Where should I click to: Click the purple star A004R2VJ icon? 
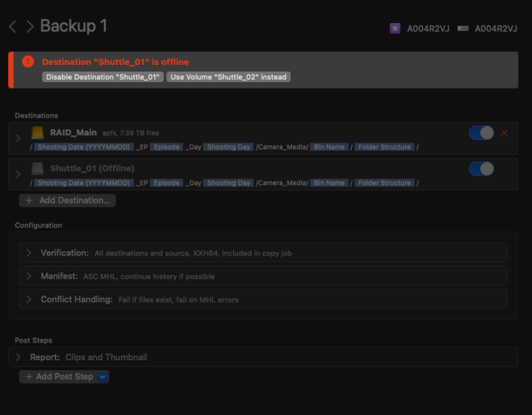click(x=395, y=28)
